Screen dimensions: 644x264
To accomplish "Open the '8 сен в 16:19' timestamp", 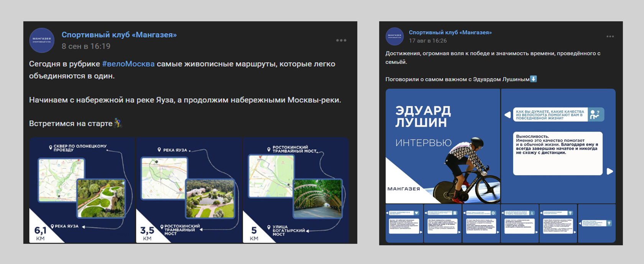I will tap(86, 46).
